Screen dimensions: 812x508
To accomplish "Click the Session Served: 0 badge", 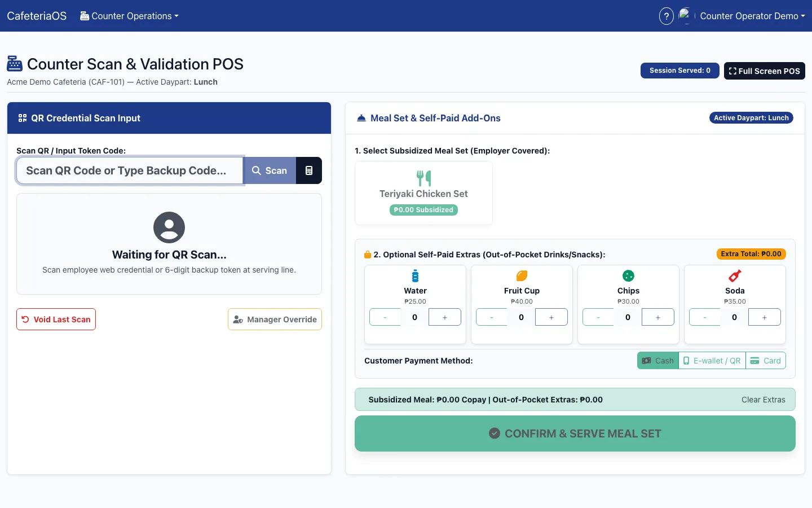I will pyautogui.click(x=680, y=71).
